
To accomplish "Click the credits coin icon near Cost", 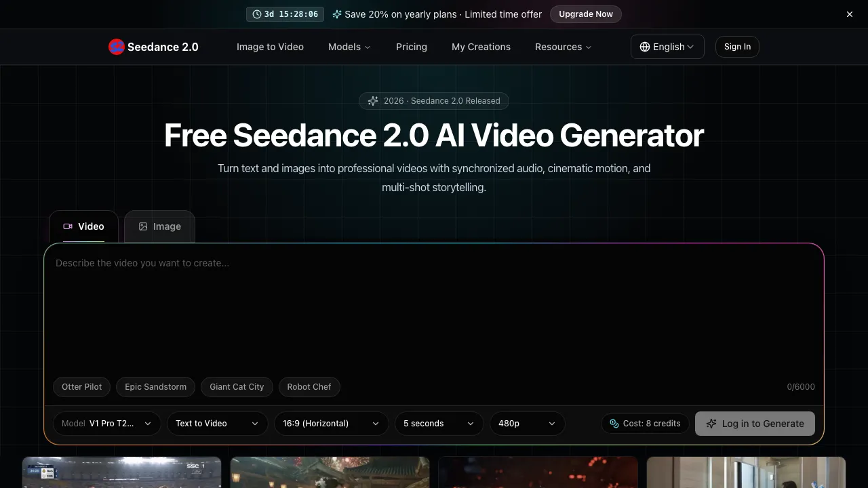I will coord(614,424).
